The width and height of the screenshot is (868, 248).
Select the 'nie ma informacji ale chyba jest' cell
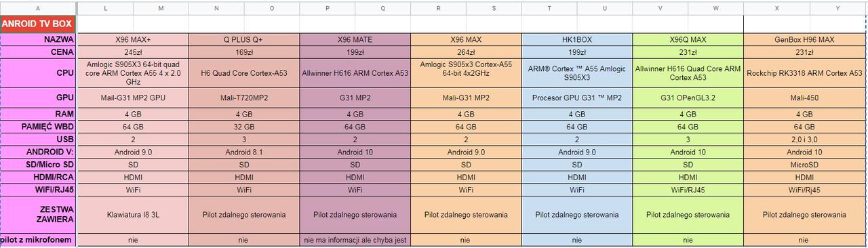[355, 239]
